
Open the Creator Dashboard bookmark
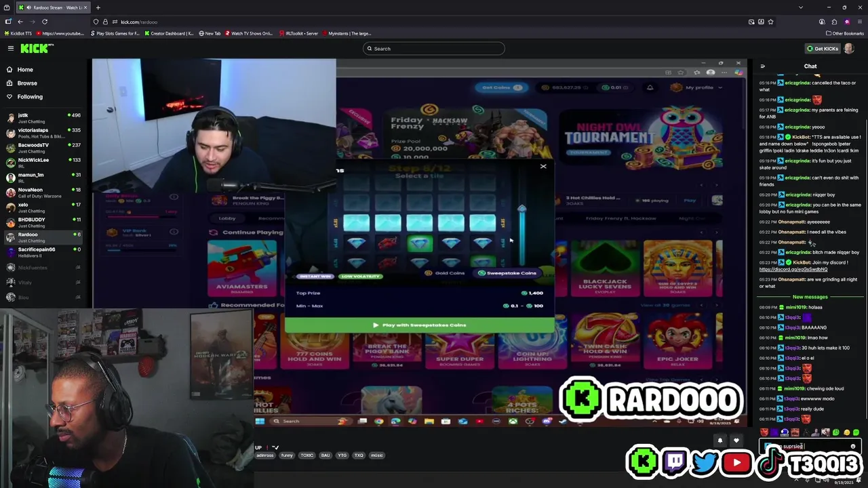pyautogui.click(x=170, y=33)
